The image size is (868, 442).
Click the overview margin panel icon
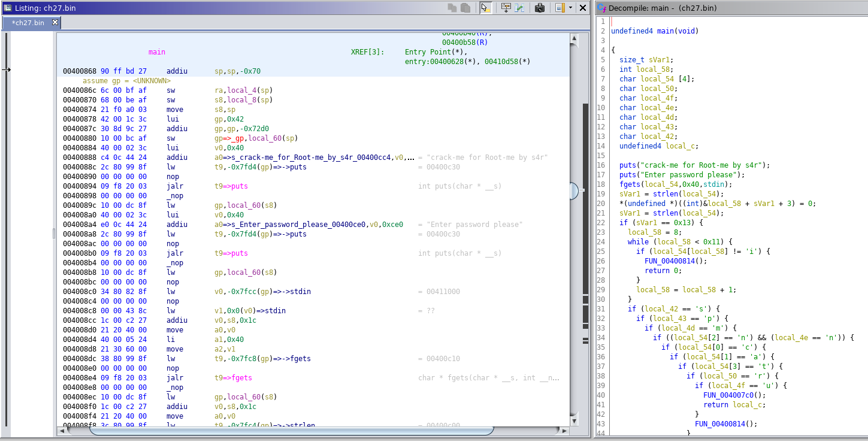[559, 8]
